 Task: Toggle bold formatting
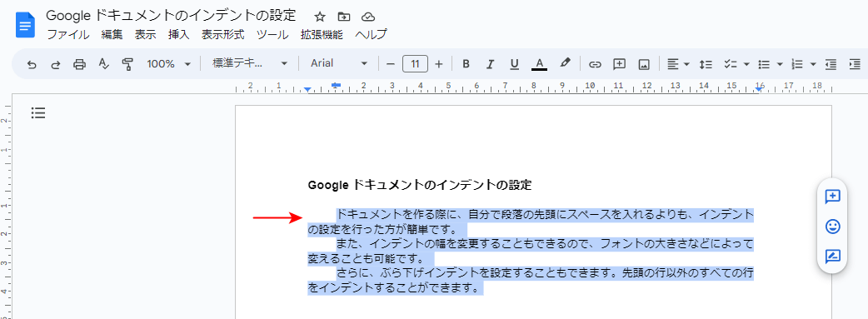pos(466,64)
